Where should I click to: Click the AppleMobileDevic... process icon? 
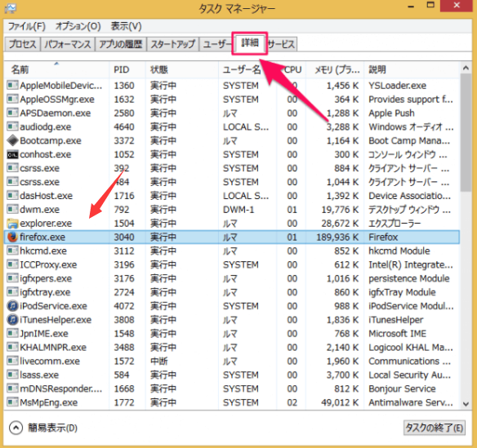tap(12, 85)
